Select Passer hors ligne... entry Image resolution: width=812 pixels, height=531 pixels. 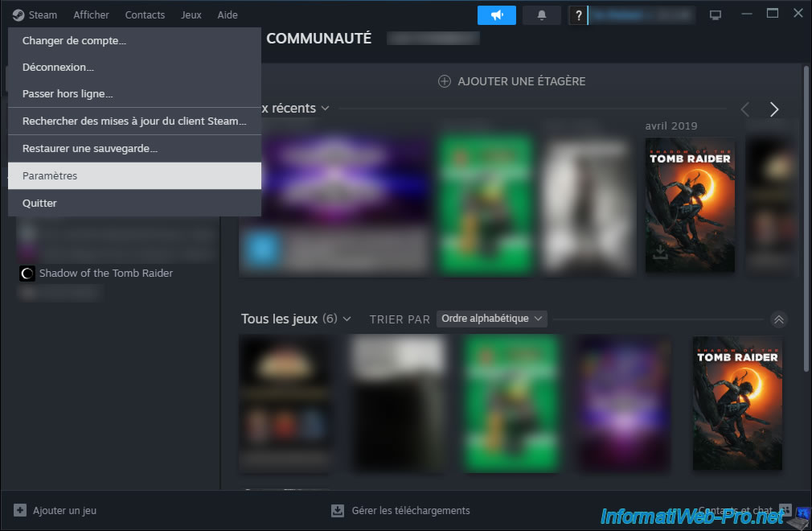coord(134,94)
